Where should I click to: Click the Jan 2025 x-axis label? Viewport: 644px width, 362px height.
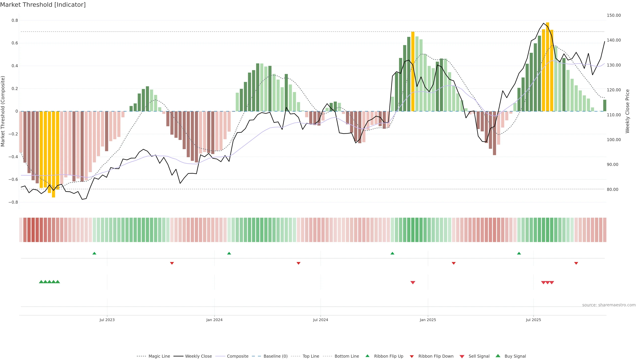pyautogui.click(x=428, y=320)
